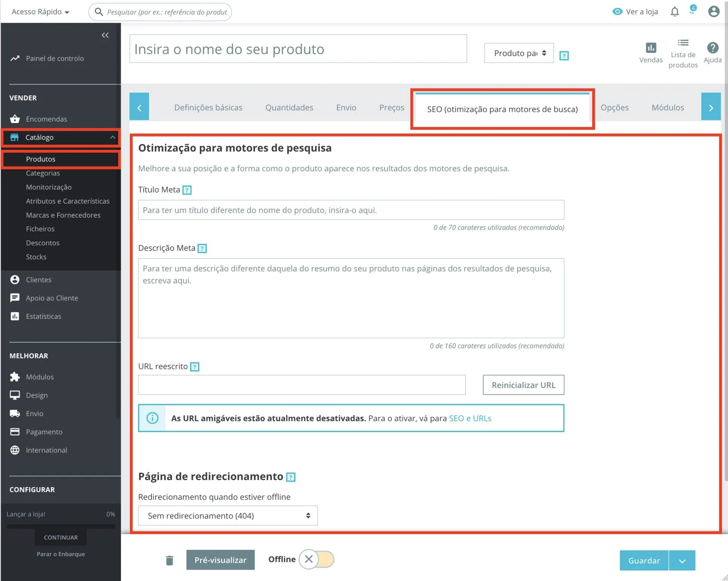
Task: Open Sem redirecionamento (404) dropdown
Action: pos(227,515)
